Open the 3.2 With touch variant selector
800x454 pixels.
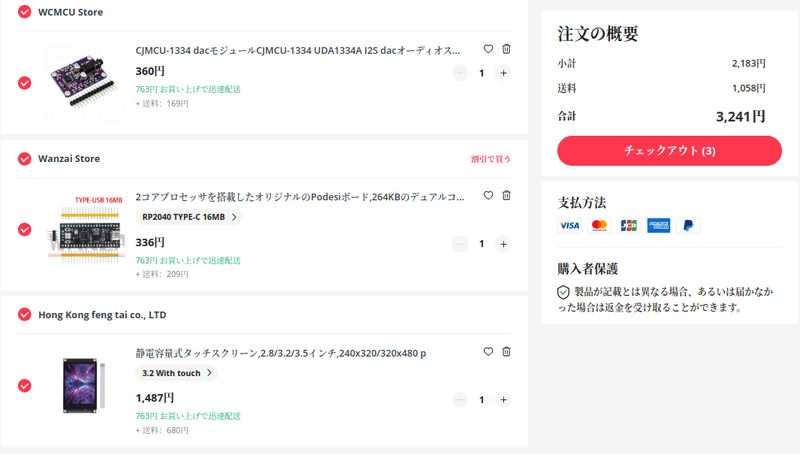177,373
